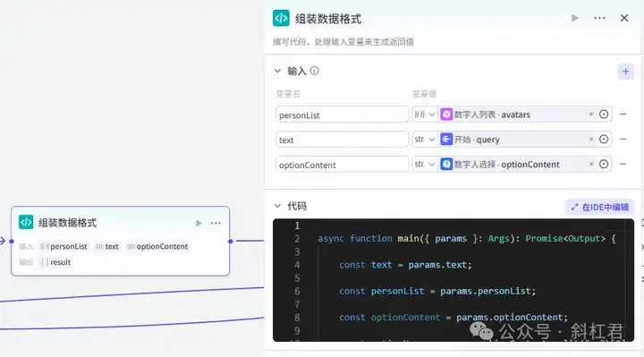Screen dimensions: 644x357
Task: Click code line 6 with const personList
Action: [437, 292]
